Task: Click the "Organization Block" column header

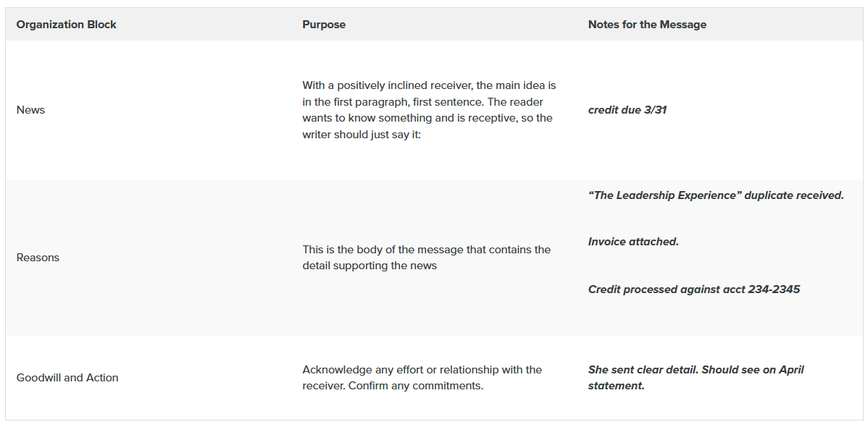Action: [x=67, y=25]
